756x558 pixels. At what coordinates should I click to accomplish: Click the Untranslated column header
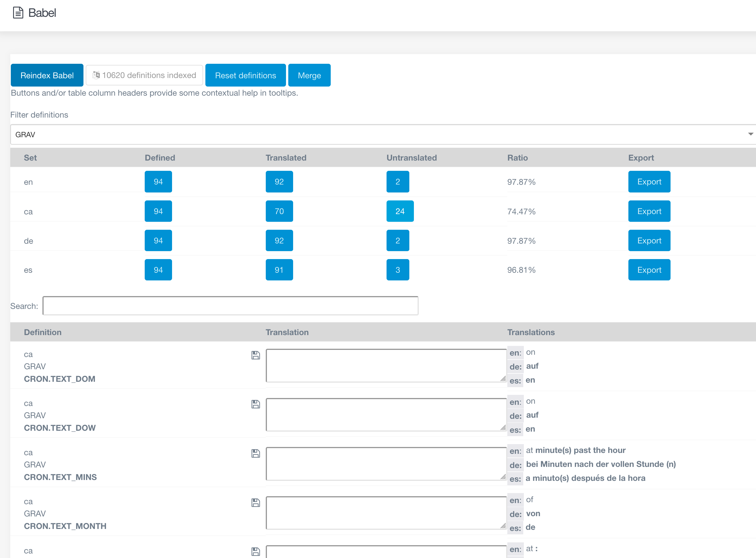(412, 158)
